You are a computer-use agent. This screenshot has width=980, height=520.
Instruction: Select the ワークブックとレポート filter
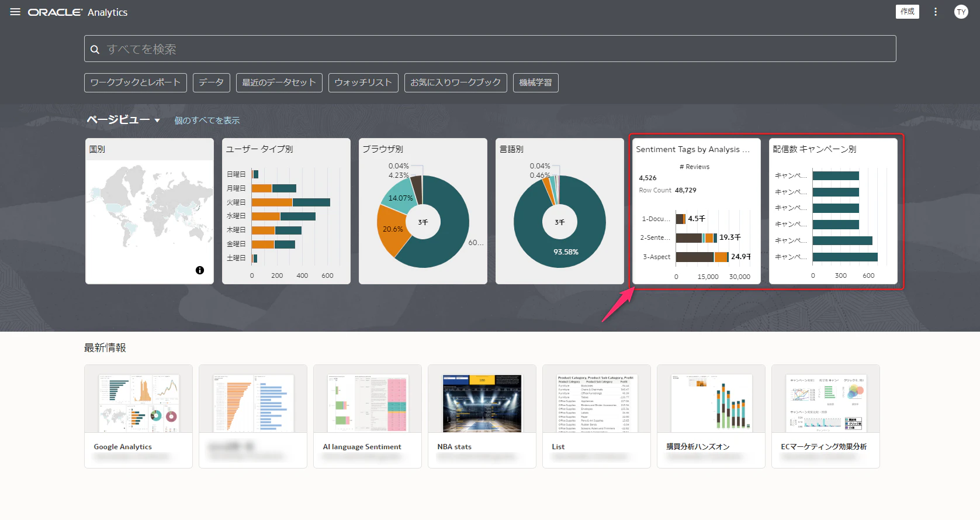(x=136, y=82)
